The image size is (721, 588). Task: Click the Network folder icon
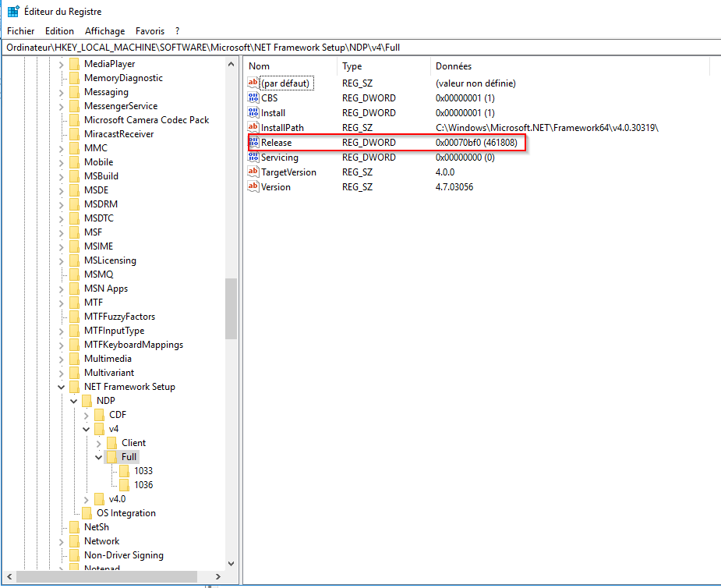point(75,541)
